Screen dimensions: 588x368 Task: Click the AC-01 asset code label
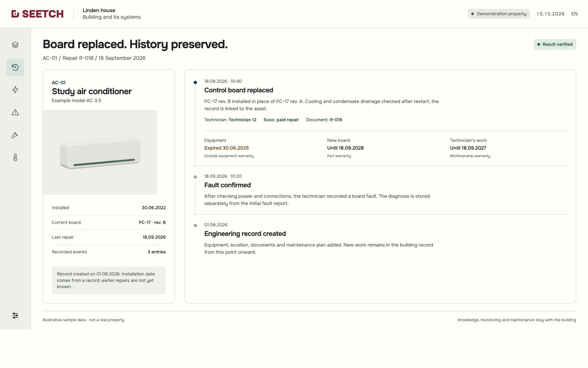59,82
